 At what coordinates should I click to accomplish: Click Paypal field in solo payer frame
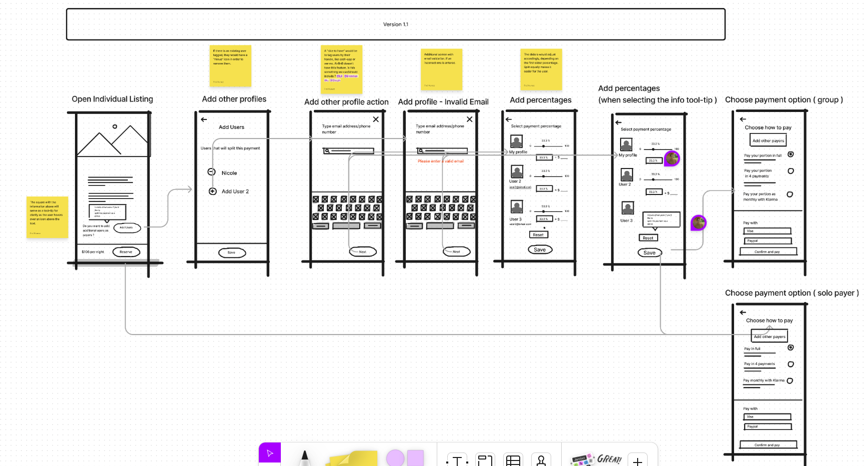point(768,426)
